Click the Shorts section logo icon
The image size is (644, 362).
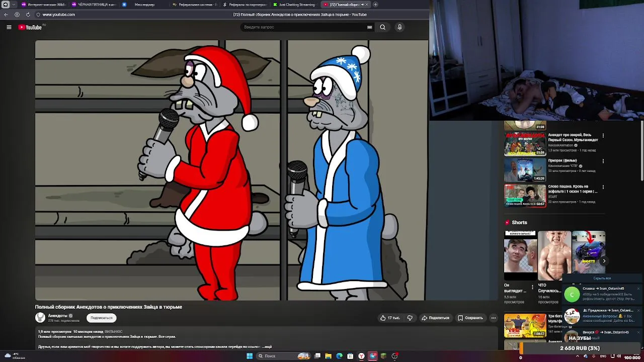tap(507, 222)
